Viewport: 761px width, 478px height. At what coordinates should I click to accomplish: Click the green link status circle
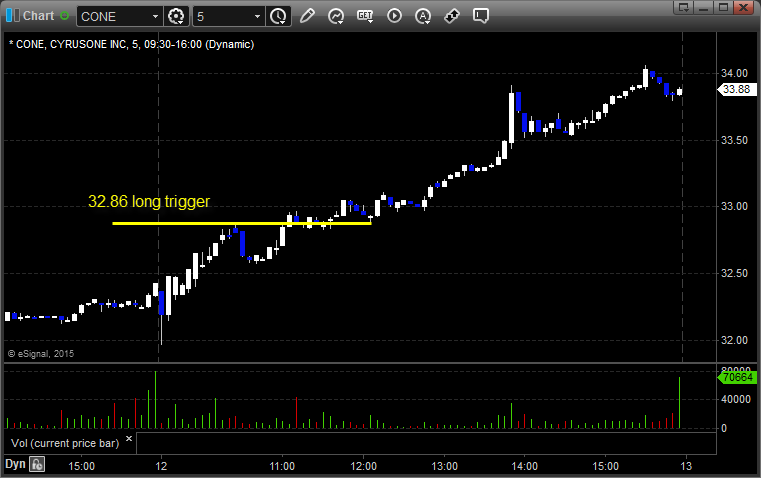(64, 16)
